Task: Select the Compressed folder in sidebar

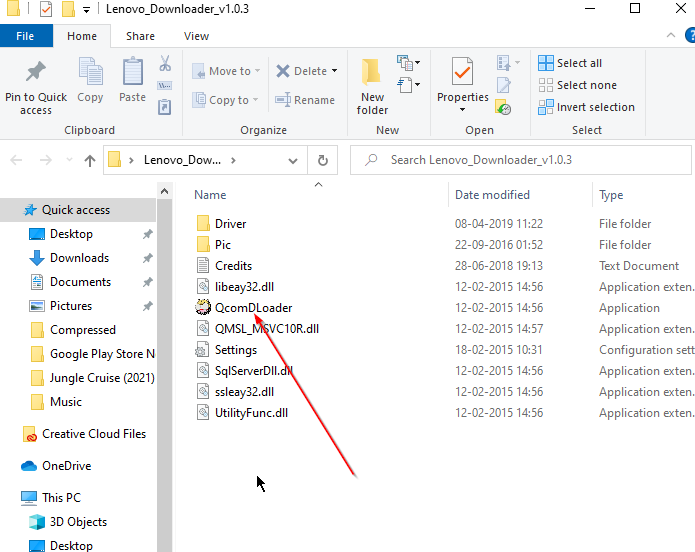Action: click(82, 330)
